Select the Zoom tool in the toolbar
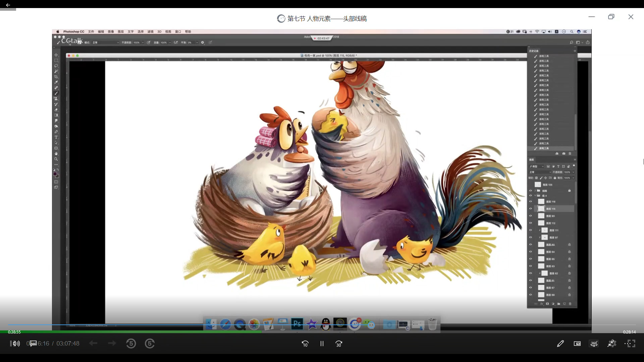This screenshot has width=644, height=362. pos(56,159)
